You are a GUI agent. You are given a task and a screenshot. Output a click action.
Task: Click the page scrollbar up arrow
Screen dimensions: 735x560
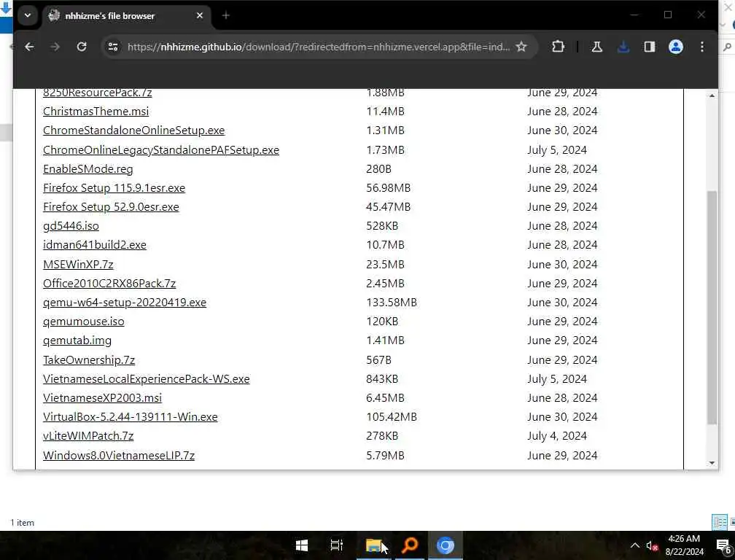[712, 96]
